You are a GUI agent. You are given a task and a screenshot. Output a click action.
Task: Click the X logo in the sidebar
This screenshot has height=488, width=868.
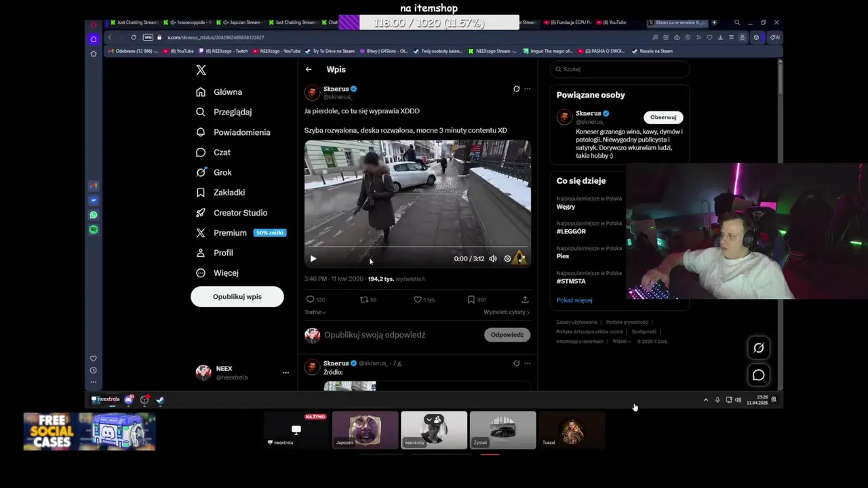pos(201,70)
